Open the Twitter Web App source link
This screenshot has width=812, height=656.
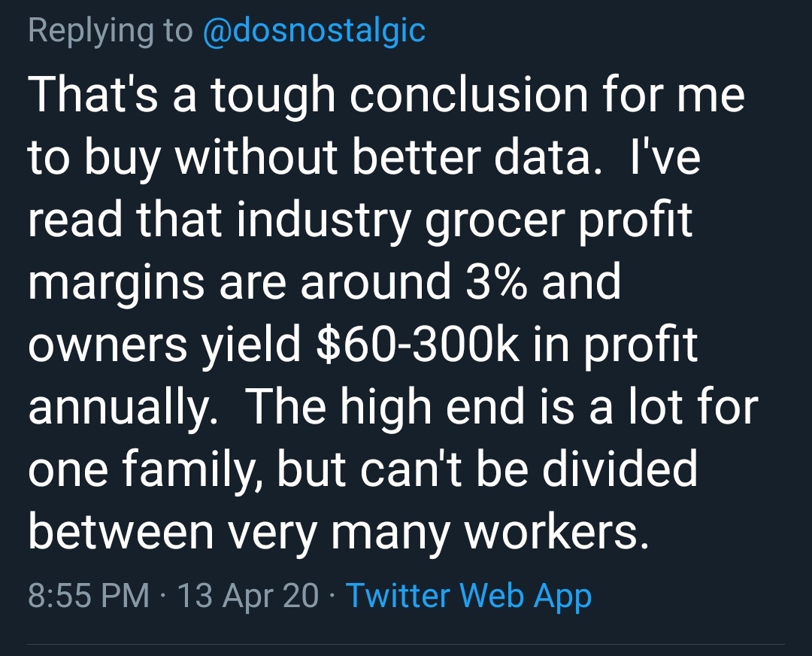[x=468, y=596]
